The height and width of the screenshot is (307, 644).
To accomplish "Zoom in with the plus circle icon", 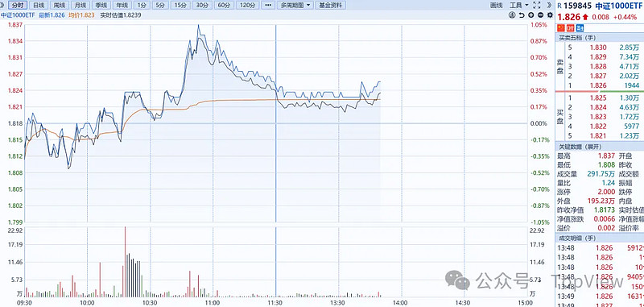I will click(x=531, y=15).
